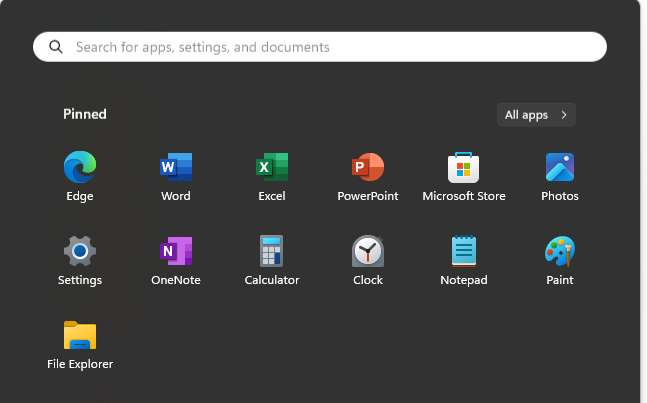Launch OneNote from pinned apps
Viewport: 647px width, 403px height.
176,251
